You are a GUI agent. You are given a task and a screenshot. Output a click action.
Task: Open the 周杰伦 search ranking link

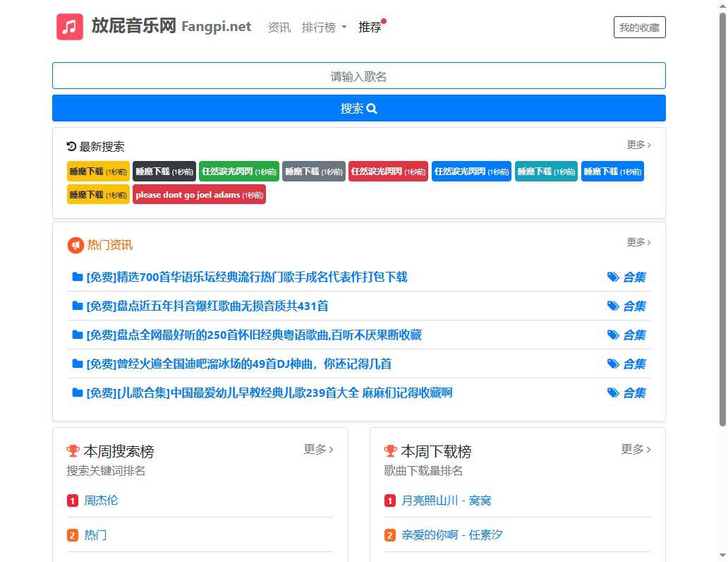(101, 501)
